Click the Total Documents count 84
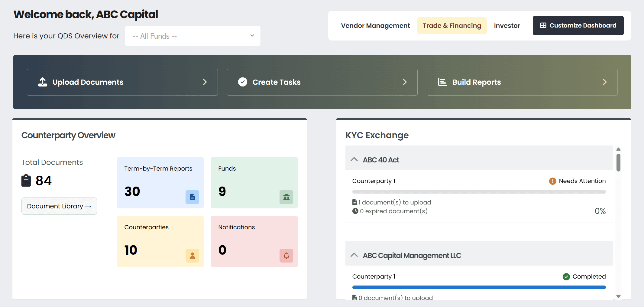The height and width of the screenshot is (307, 644). pos(44,181)
